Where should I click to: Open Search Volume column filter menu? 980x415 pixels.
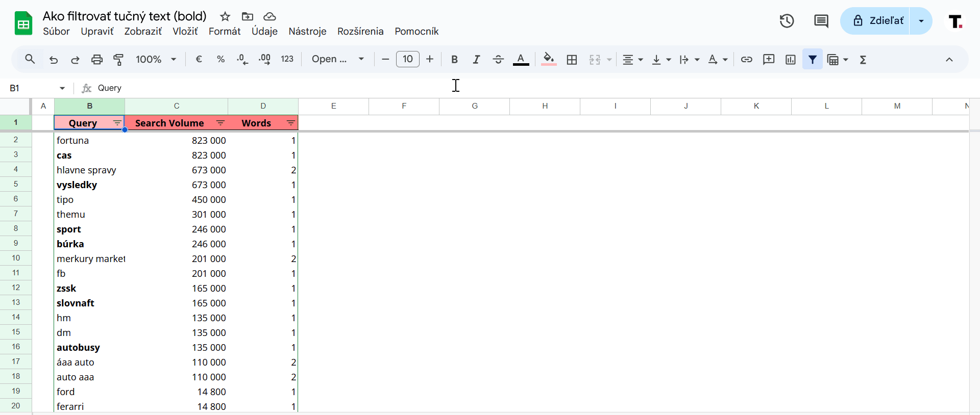(x=220, y=123)
